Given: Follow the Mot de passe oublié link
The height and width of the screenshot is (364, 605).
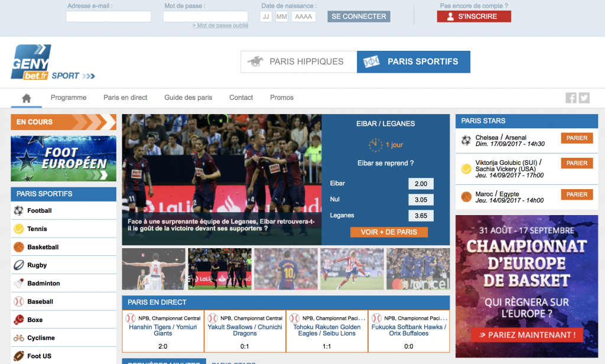Looking at the screenshot, I should click(220, 25).
